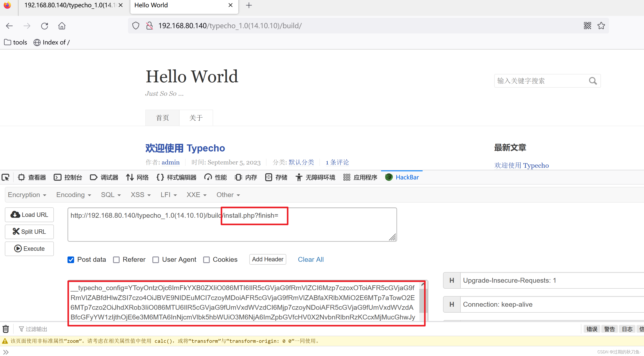Screen dimensions: 644x356
Task: Open the shield tracking protection icon
Action: [136, 26]
